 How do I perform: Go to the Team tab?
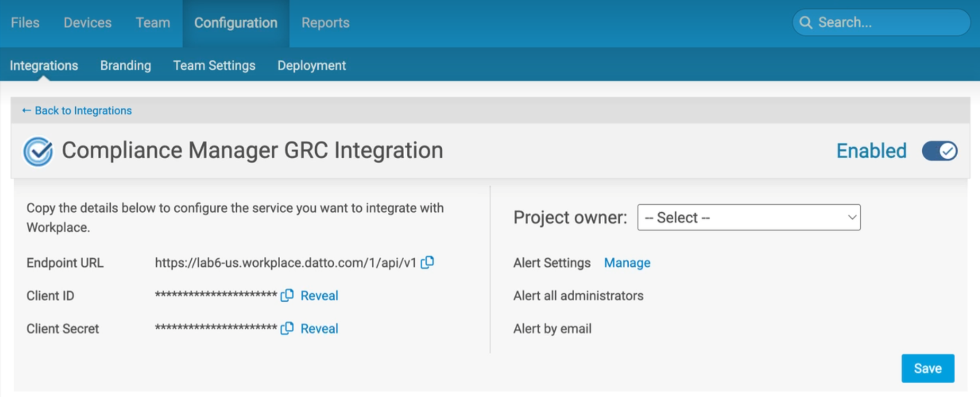pyautogui.click(x=153, y=23)
